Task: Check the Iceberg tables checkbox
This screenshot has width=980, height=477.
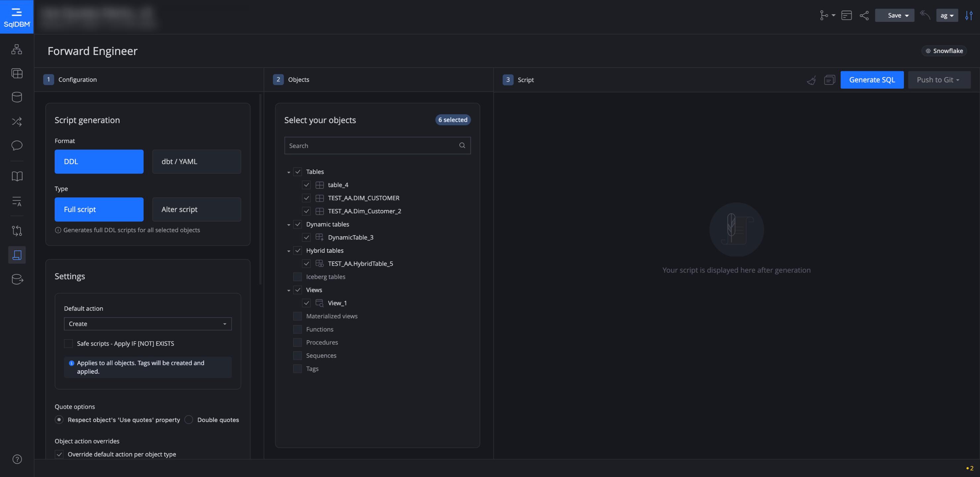Action: click(x=297, y=277)
